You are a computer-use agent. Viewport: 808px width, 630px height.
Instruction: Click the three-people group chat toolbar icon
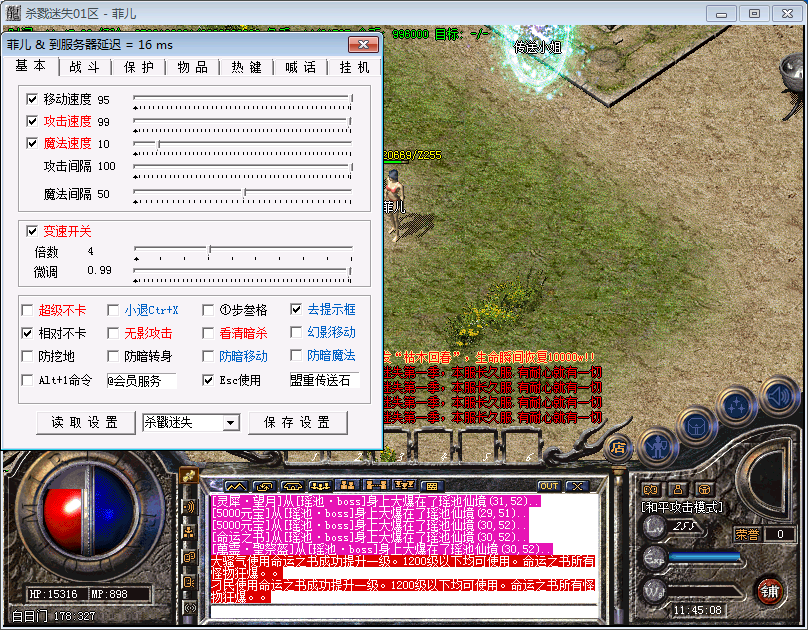coord(319,486)
